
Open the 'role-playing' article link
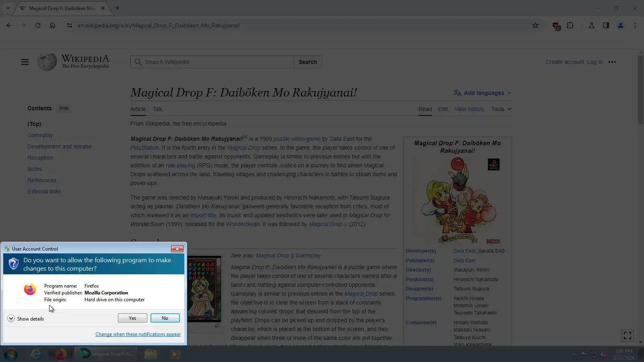click(x=180, y=165)
